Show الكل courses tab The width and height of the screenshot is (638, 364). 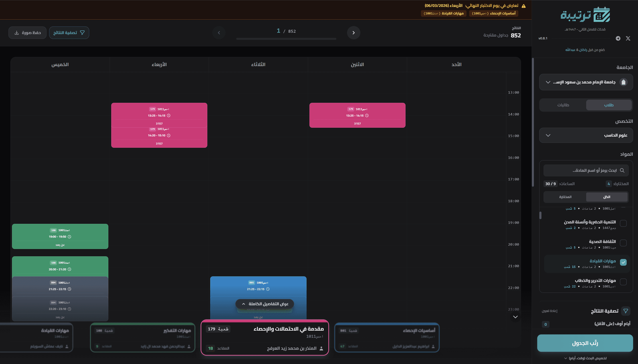[607, 197]
